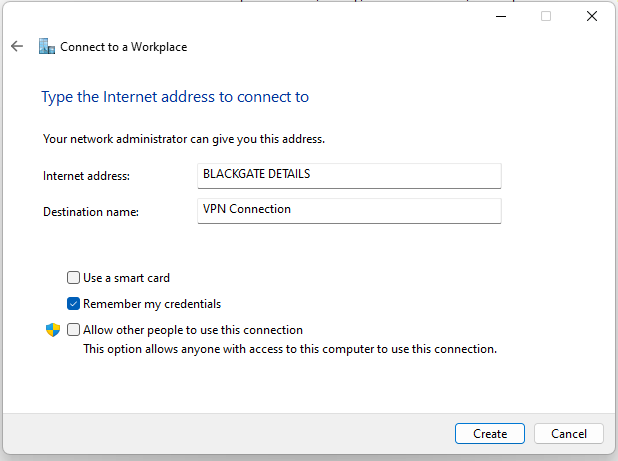Screen dimensions: 618x461
Task: Enable the Use a smart card checkbox
Action: tap(73, 278)
